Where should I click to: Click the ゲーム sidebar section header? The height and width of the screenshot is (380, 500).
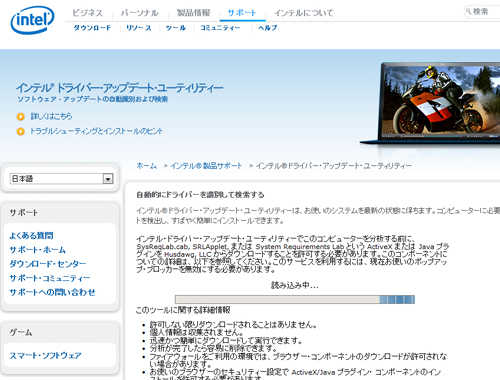tap(21, 332)
